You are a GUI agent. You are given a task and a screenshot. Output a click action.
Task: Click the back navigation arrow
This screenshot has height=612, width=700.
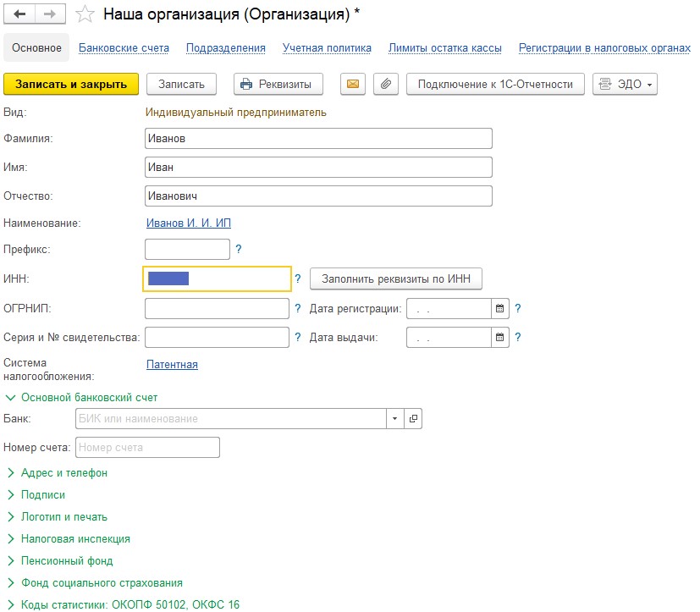click(19, 14)
